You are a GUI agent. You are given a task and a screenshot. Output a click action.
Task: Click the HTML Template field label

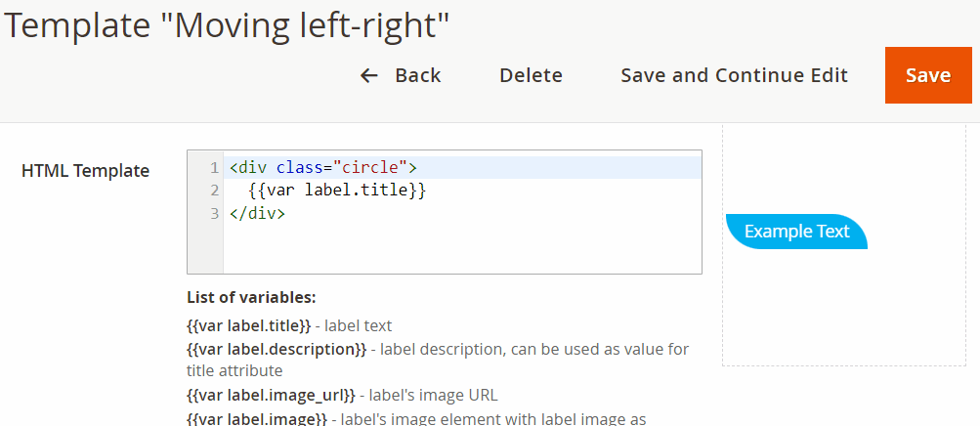coord(85,171)
